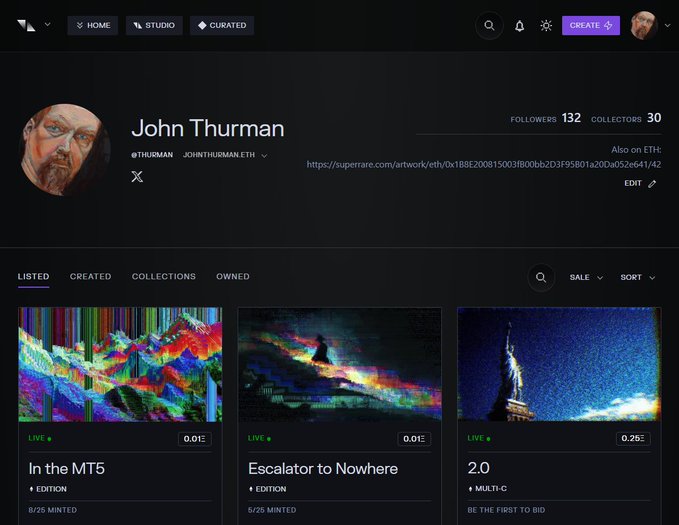This screenshot has height=525, width=679.
Task: Open the X (Twitter) profile link icon
Action: pos(137,176)
